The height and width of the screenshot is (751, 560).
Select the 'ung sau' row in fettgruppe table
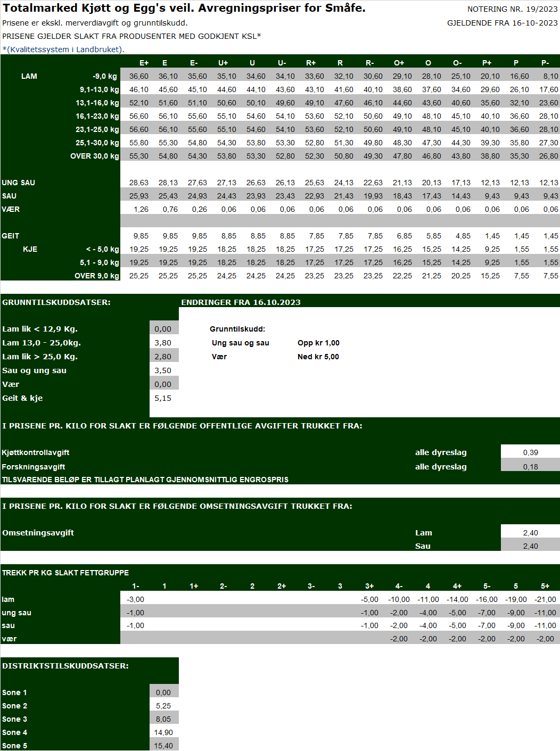tap(280, 613)
